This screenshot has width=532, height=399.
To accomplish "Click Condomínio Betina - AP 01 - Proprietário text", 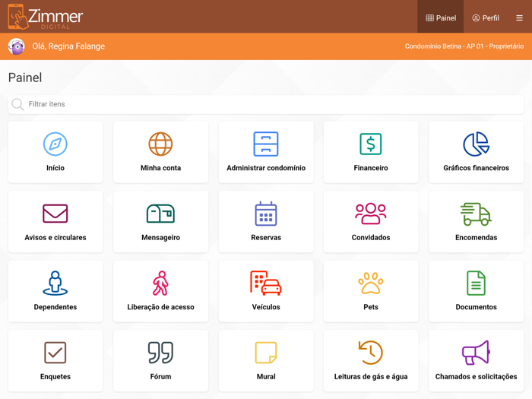I will [464, 46].
